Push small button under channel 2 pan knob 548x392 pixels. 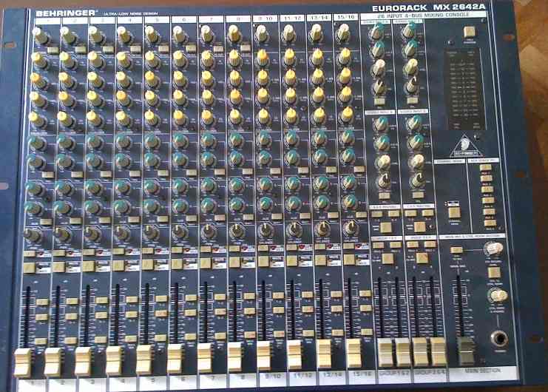(x=59, y=253)
